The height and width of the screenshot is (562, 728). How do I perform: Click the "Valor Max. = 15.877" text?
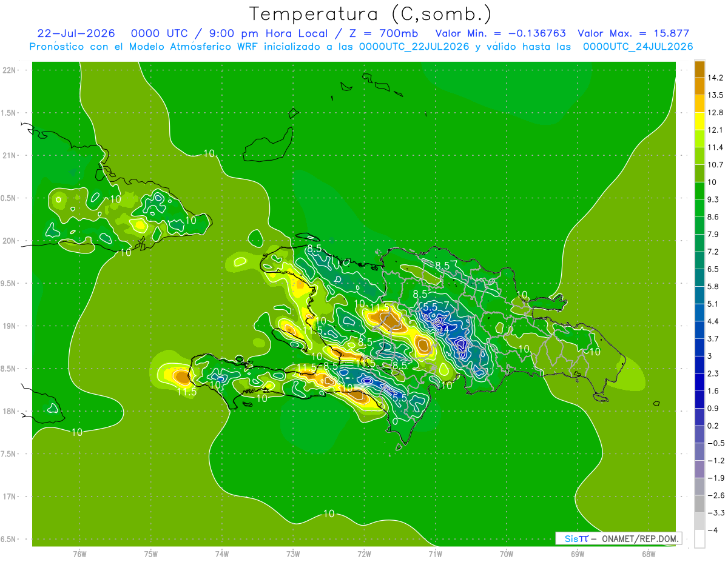point(633,33)
